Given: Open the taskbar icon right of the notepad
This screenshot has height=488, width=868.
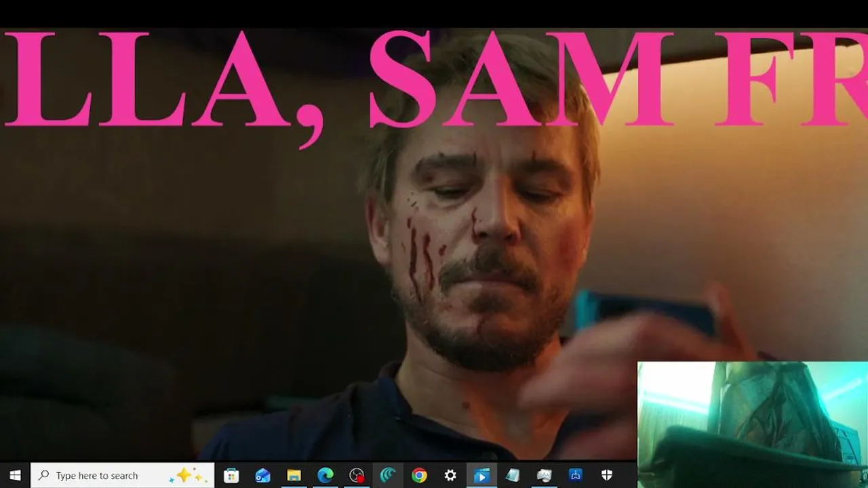Looking at the screenshot, I should coord(544,476).
